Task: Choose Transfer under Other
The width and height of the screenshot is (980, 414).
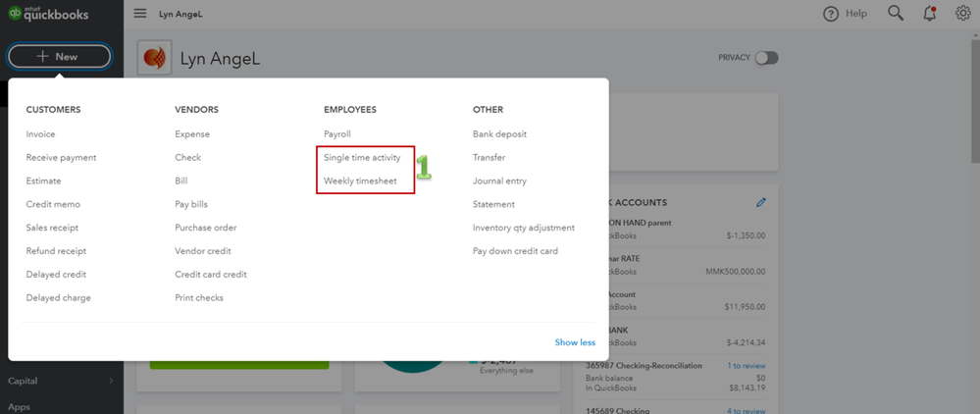Action: (489, 158)
